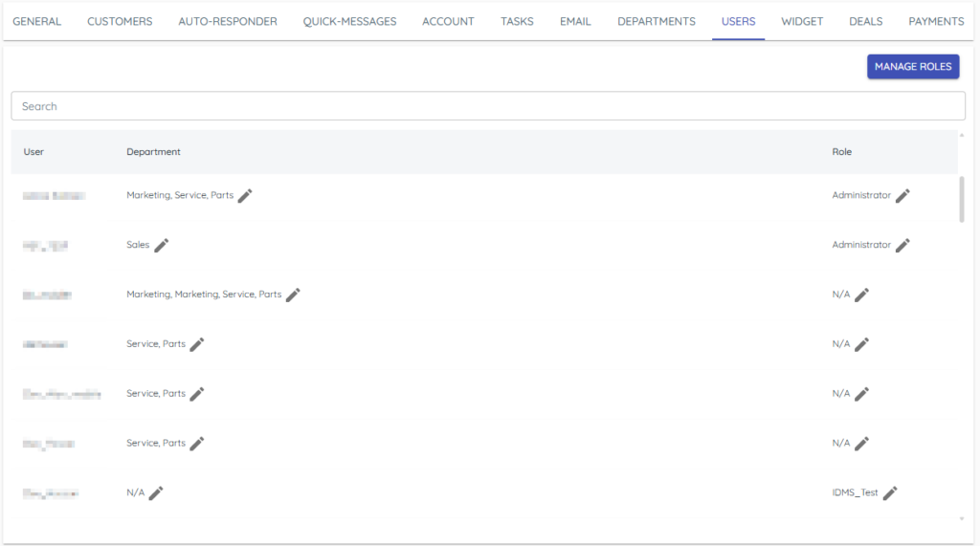Edit the Marketing, Marketing, Service, Parts departments
The image size is (980, 546).
tap(293, 295)
